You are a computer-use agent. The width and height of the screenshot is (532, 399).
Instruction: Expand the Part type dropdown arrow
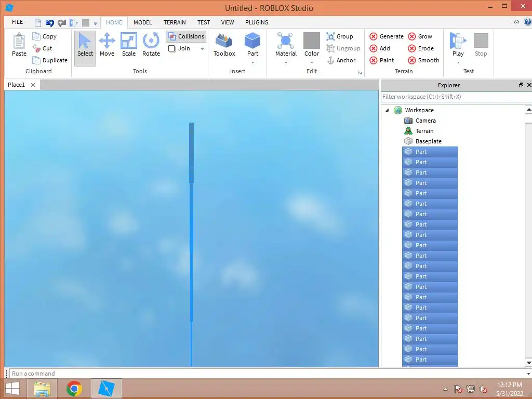point(252,62)
